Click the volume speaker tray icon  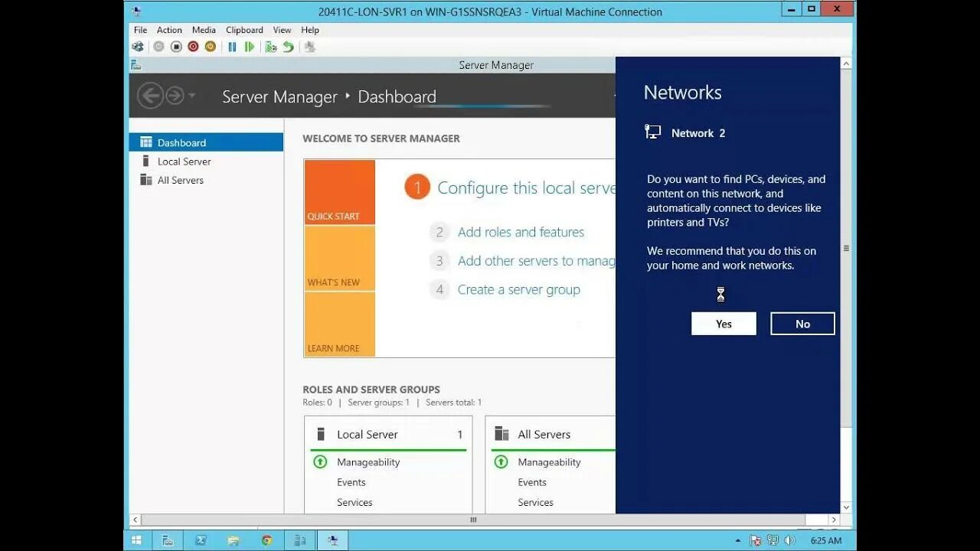click(x=790, y=540)
